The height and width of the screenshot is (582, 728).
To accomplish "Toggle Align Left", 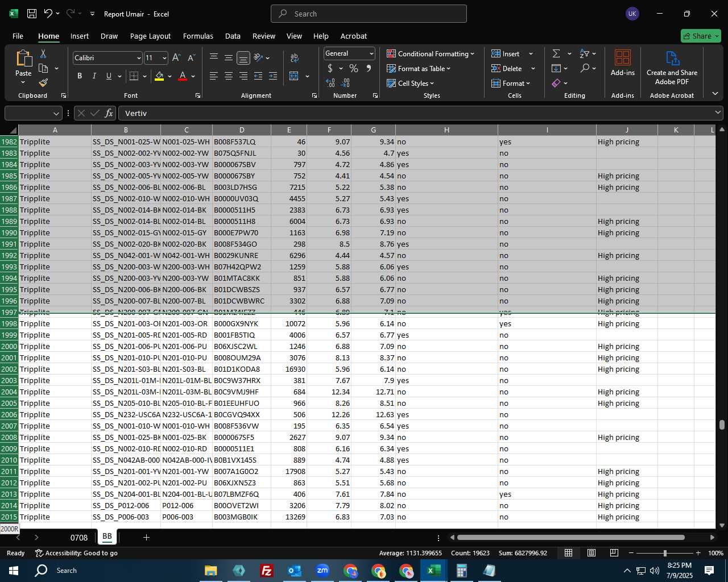I will pyautogui.click(x=214, y=76).
